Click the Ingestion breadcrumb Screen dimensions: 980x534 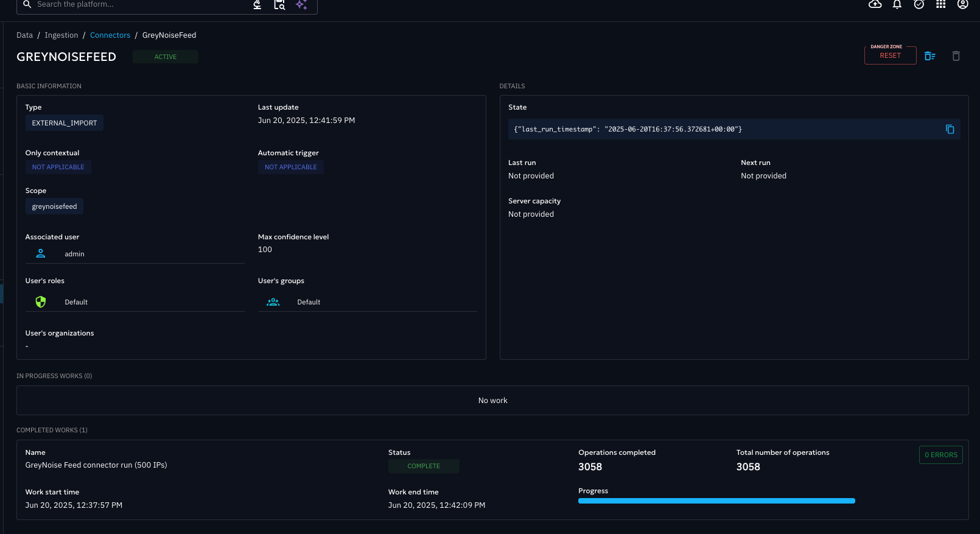tap(61, 35)
